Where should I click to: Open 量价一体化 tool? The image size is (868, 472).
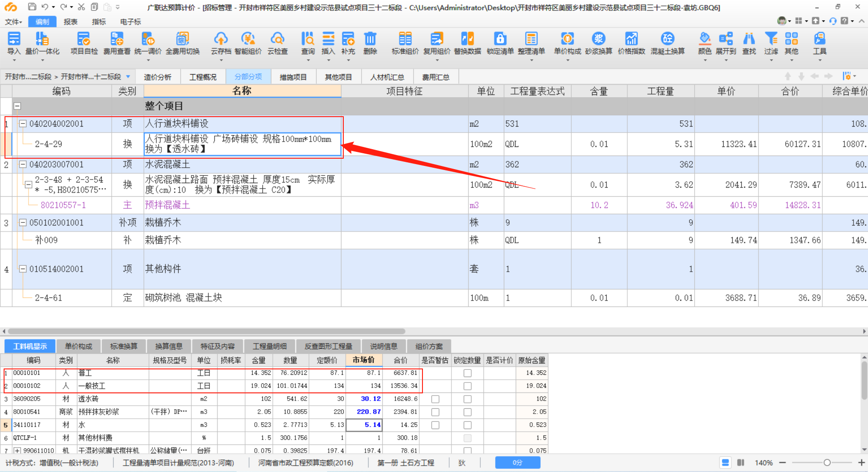(x=42, y=43)
